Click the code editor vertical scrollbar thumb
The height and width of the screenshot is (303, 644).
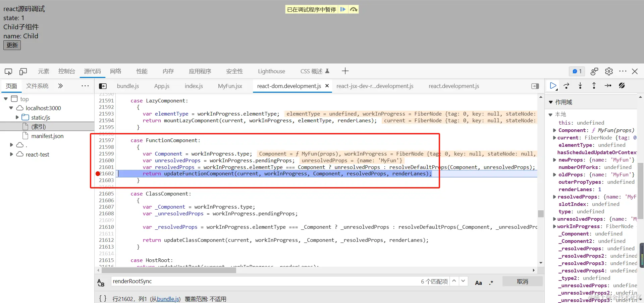[541, 214]
